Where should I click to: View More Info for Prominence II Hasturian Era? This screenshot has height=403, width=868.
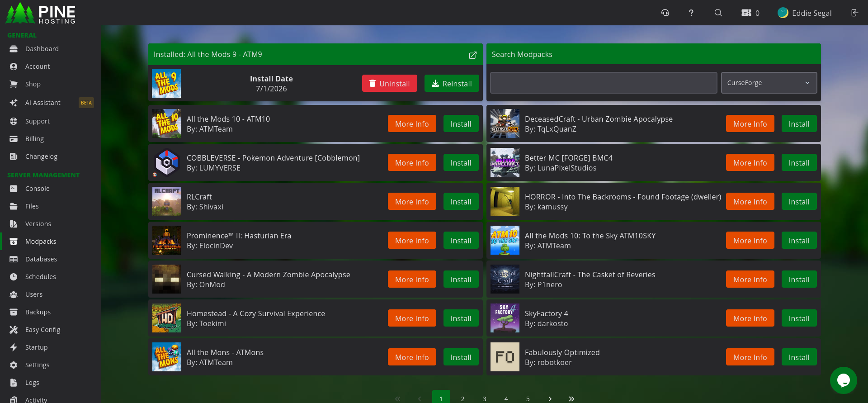[x=412, y=240]
